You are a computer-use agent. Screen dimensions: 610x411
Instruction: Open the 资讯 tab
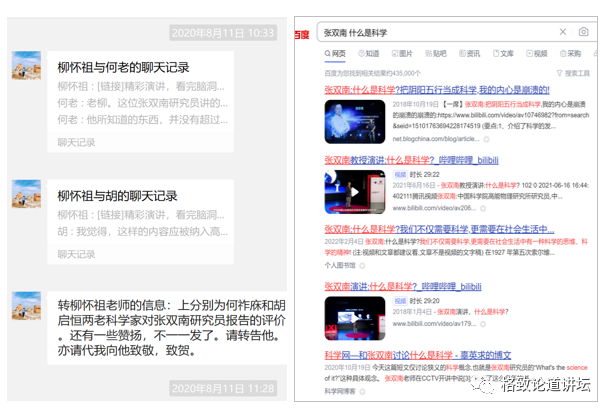click(470, 54)
